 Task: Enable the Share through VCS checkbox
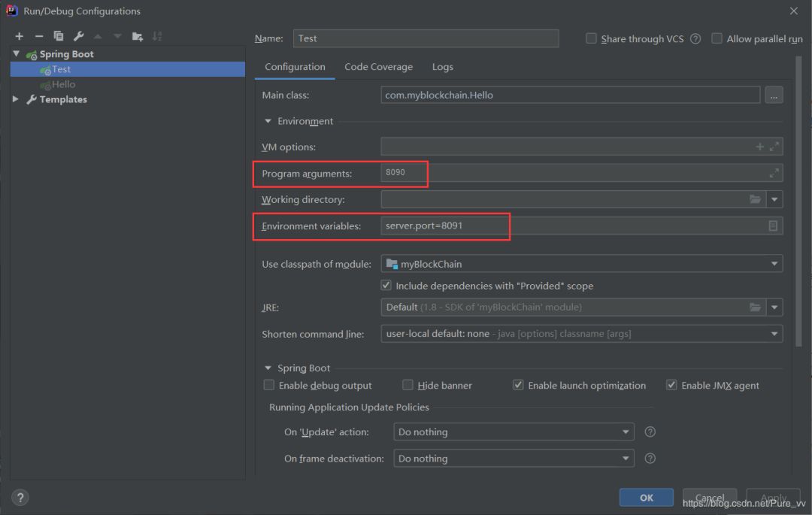[x=591, y=38]
